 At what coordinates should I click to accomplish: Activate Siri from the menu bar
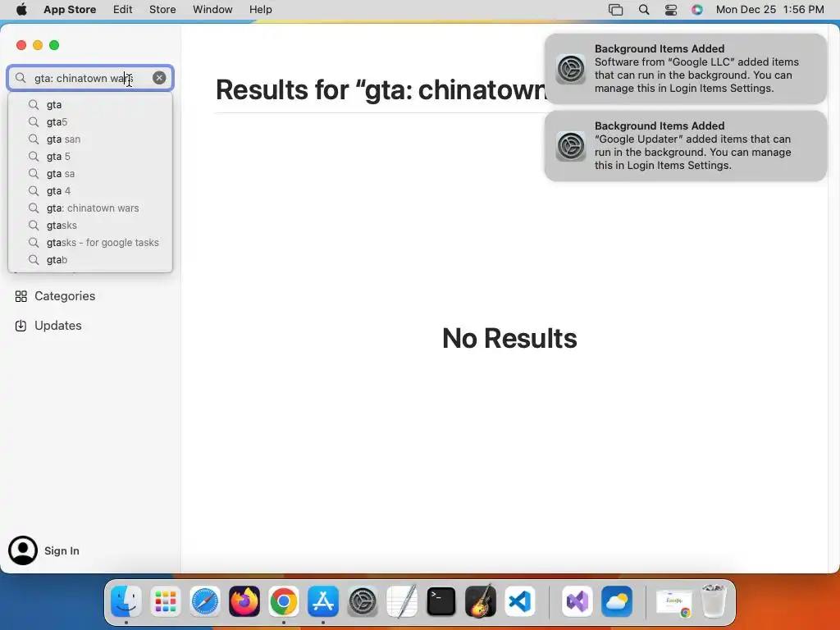(697, 10)
